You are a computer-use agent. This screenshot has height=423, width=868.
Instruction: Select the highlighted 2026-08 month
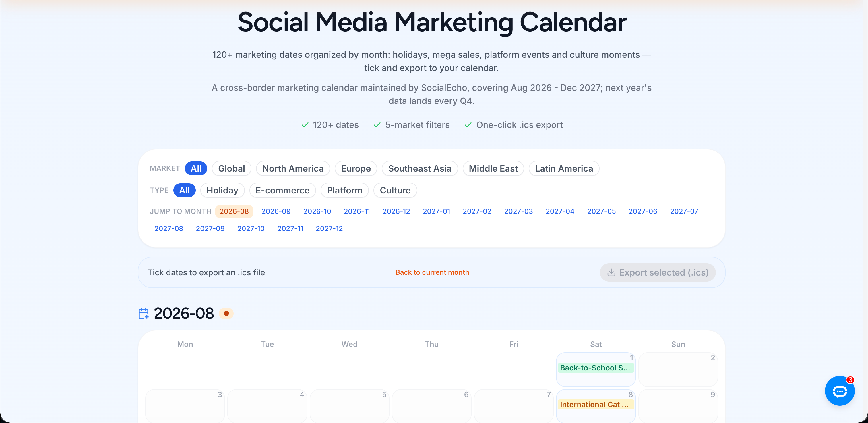[x=234, y=211]
